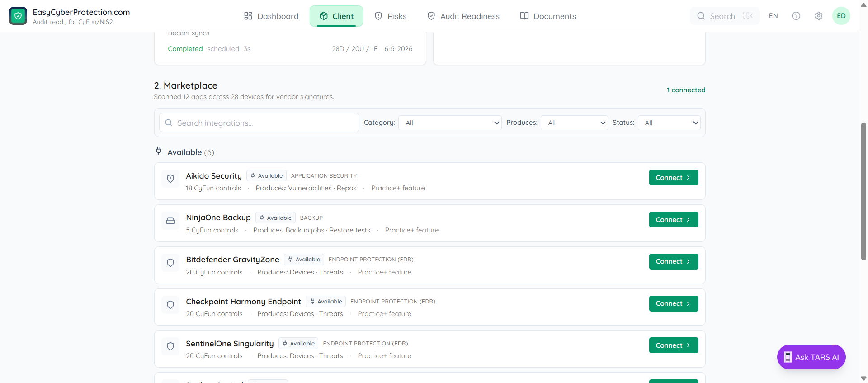Click the page vertical scrollbar thumb
Screen dimensions: 868x383
864,191
